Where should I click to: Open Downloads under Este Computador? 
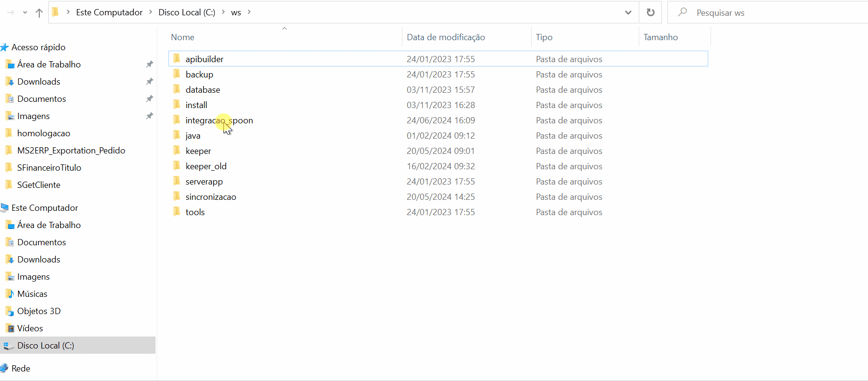tap(39, 260)
